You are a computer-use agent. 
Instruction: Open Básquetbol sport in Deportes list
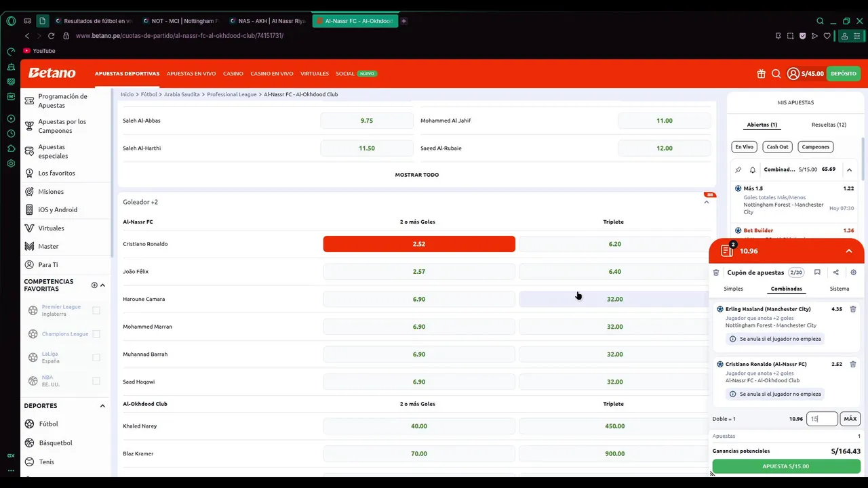click(55, 443)
